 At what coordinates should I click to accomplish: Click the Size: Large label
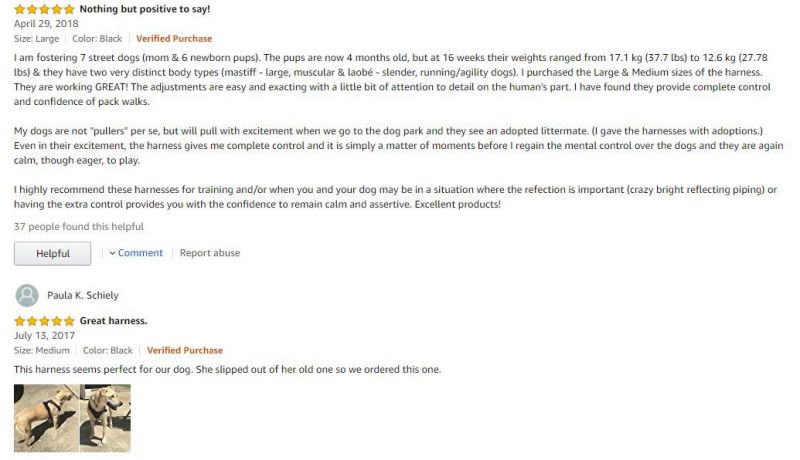point(36,39)
